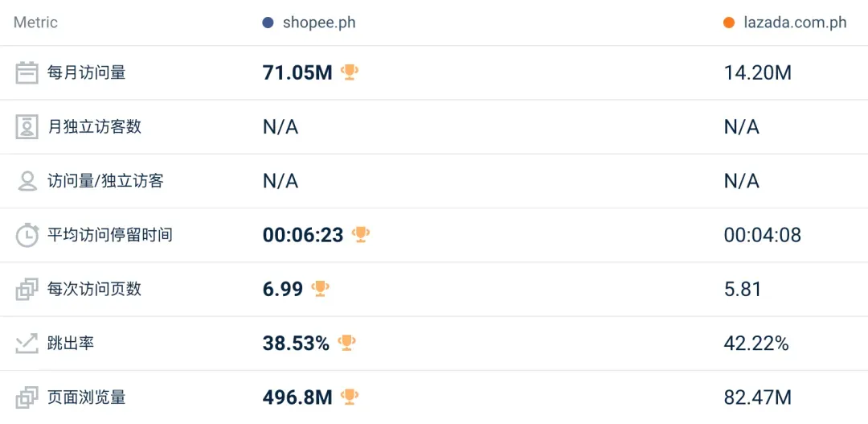This screenshot has height=424, width=868.
Task: Click the stopwatch icon beside 平均访问停留时间
Action: [27, 236]
